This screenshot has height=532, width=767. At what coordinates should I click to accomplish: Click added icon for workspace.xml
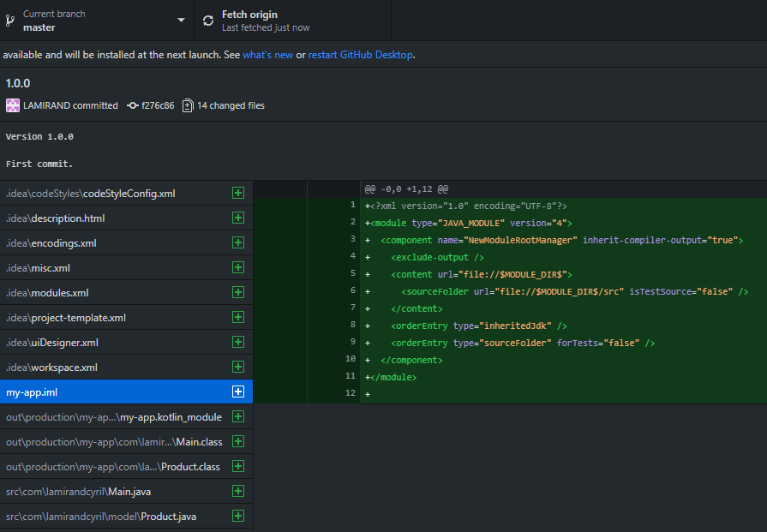pyautogui.click(x=238, y=367)
